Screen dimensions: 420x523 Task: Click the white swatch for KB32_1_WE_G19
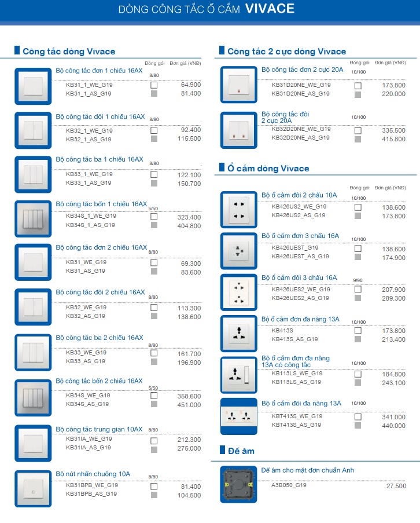(x=154, y=130)
